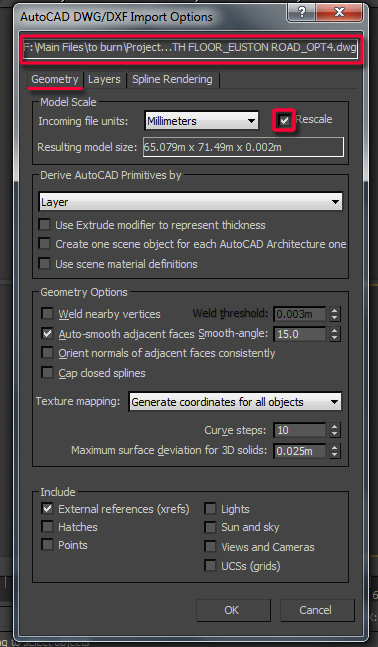Viewport: 378px width, 647px height.
Task: Include Sun and sky
Action: [x=210, y=527]
